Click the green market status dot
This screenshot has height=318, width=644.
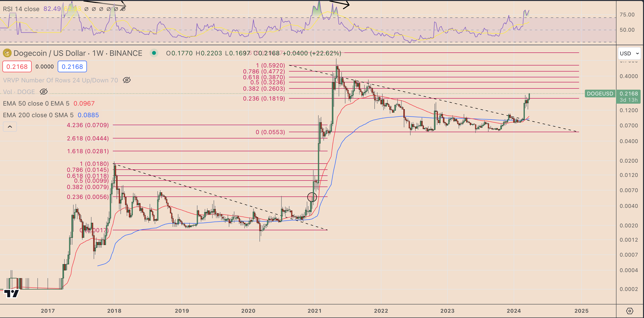point(154,53)
